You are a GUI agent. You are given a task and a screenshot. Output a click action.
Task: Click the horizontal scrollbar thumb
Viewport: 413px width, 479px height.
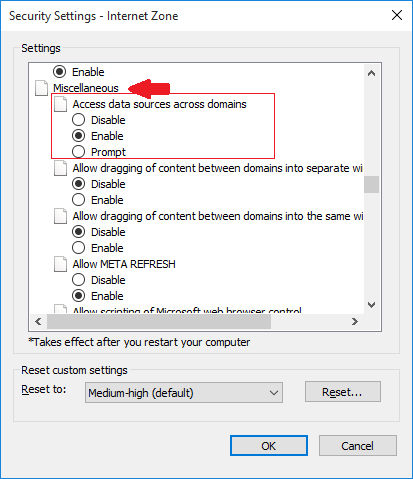159,321
